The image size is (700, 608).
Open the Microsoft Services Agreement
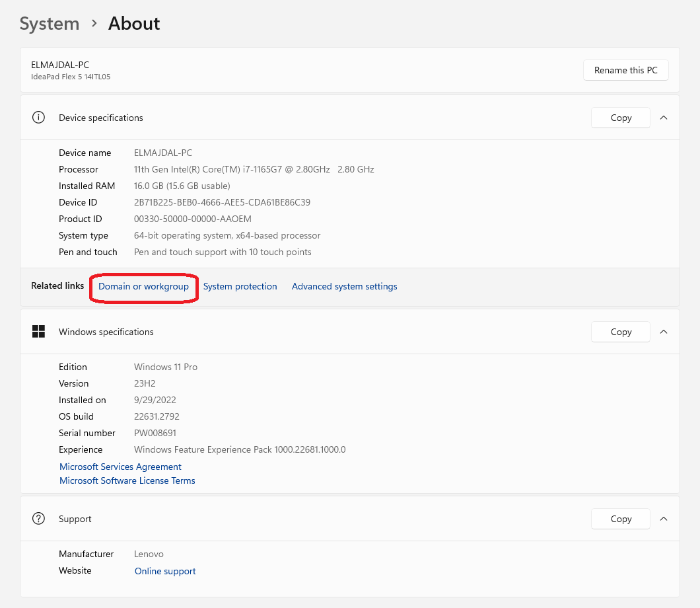120,467
